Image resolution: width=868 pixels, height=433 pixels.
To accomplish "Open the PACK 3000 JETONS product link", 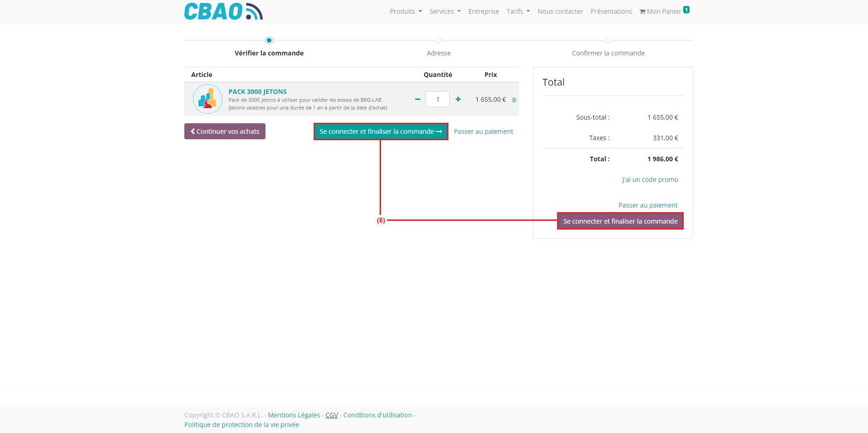I will coord(258,92).
